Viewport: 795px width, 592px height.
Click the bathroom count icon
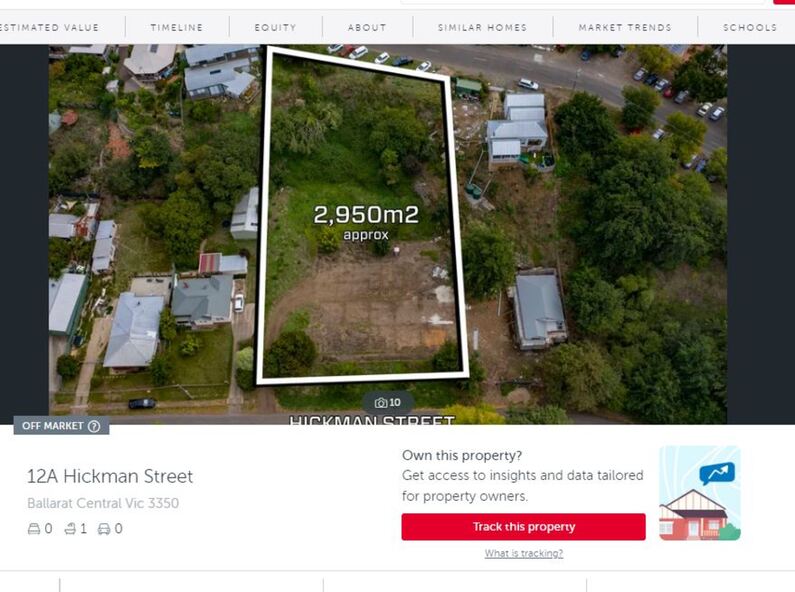coord(70,529)
